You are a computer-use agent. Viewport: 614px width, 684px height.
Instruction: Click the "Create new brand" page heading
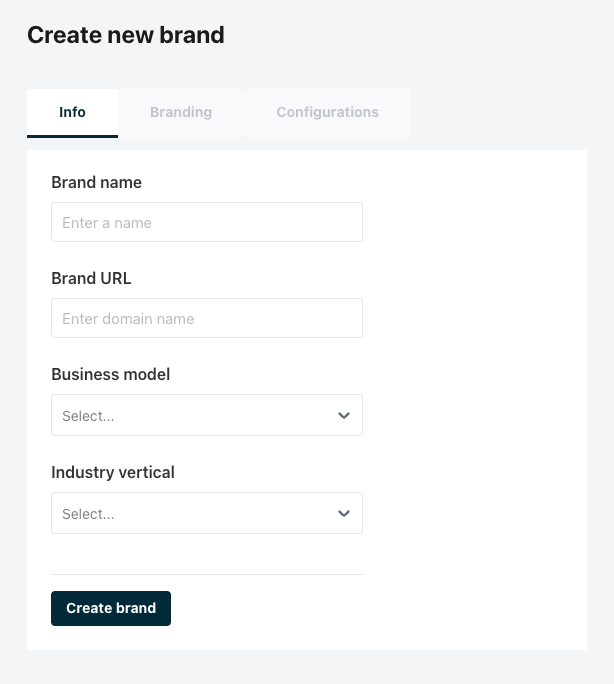pyautogui.click(x=125, y=35)
